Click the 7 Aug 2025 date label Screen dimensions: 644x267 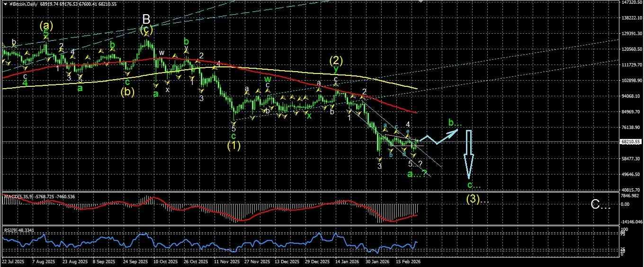(44, 261)
